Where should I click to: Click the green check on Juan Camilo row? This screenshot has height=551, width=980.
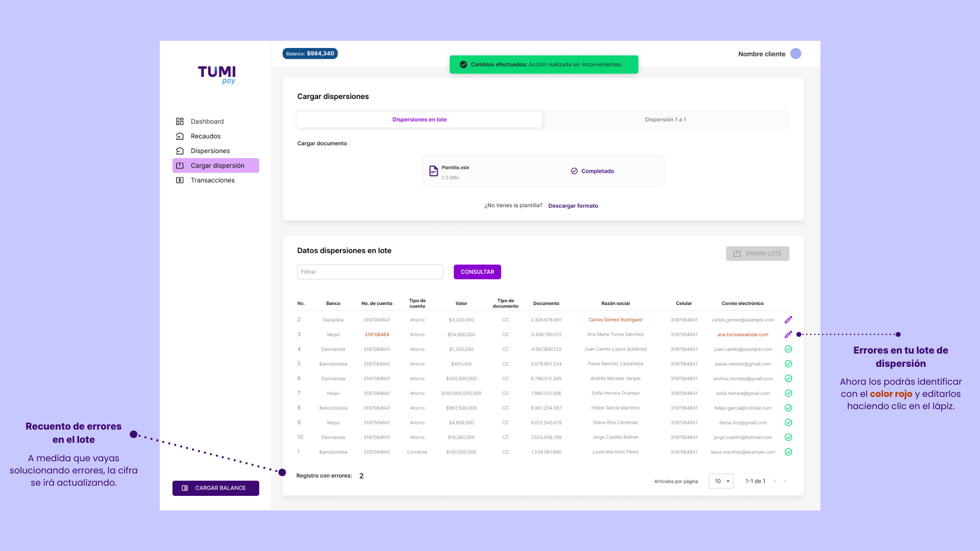[x=788, y=349]
